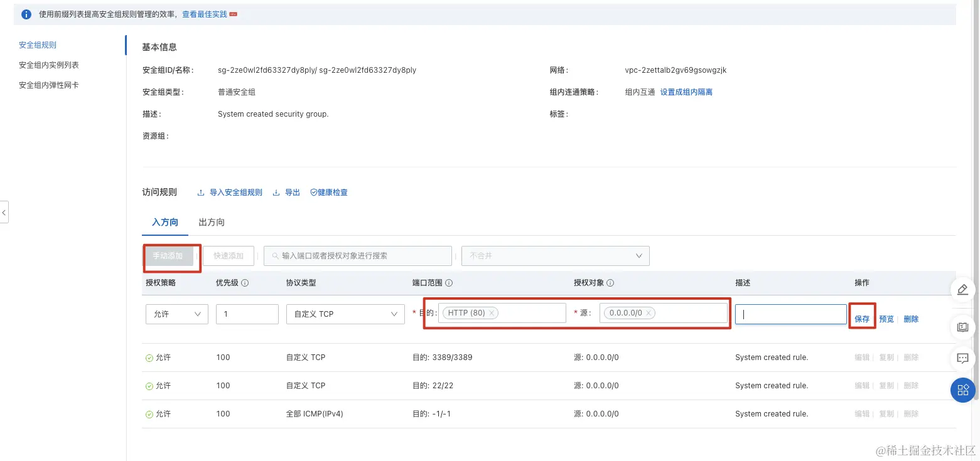Click the magnifier icon in the search box

pyautogui.click(x=275, y=256)
